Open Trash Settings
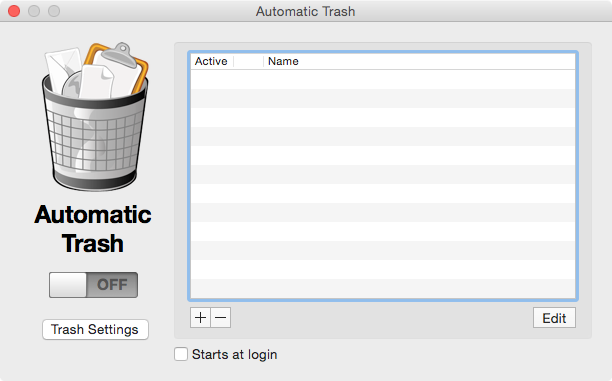The height and width of the screenshot is (381, 612). [x=95, y=329]
